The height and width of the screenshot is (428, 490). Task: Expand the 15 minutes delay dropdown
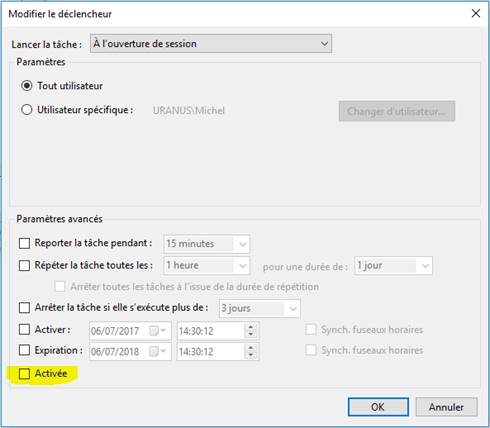207,244
